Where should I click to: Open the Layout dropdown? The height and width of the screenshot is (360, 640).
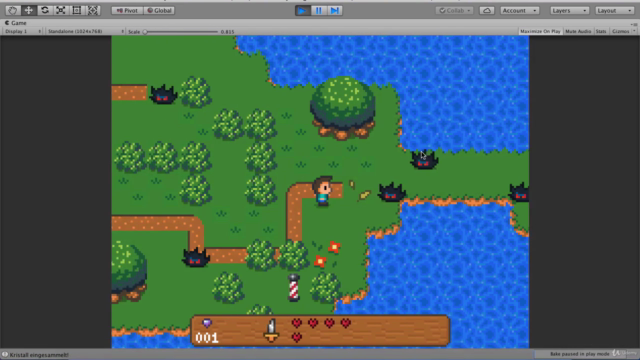click(x=614, y=11)
